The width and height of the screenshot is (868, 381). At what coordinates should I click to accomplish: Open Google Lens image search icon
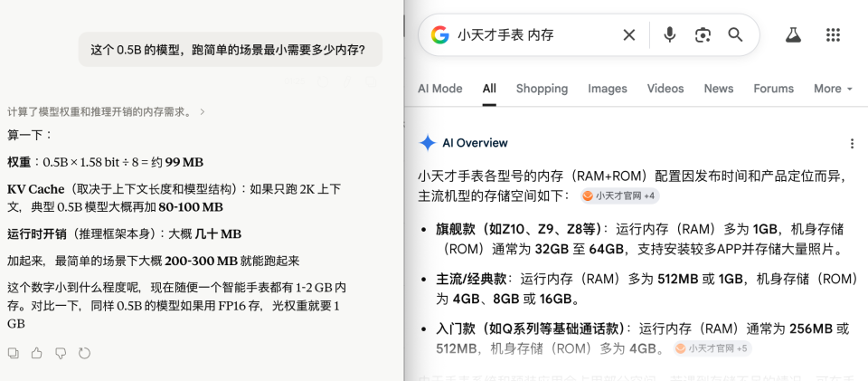click(703, 35)
